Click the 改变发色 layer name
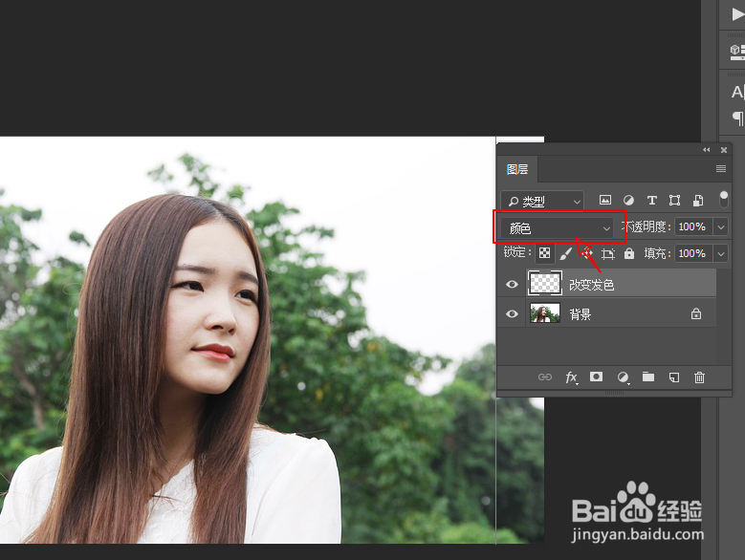The width and height of the screenshot is (745, 560). pyautogui.click(x=592, y=285)
